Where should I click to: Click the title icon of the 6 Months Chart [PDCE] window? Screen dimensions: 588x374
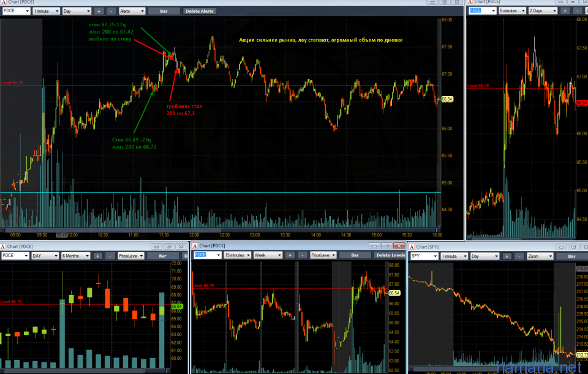coord(3,246)
